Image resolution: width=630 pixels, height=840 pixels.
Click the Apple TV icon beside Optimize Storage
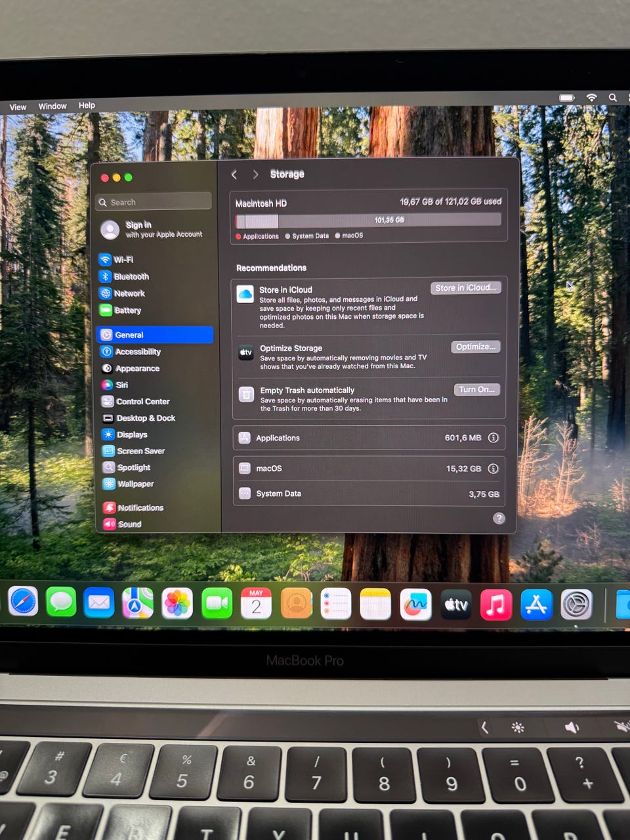click(x=245, y=352)
